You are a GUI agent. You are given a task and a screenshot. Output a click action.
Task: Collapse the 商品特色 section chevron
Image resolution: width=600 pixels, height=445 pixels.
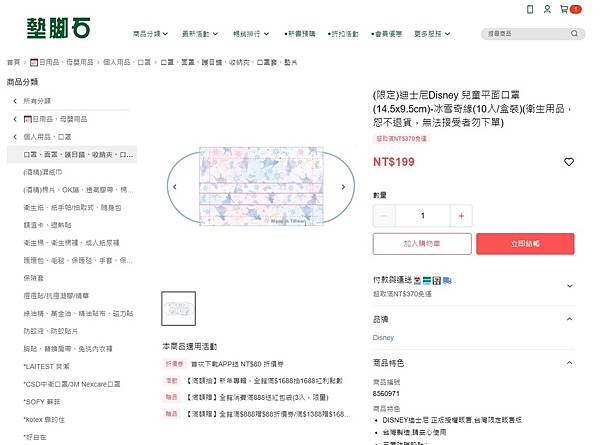click(x=570, y=363)
